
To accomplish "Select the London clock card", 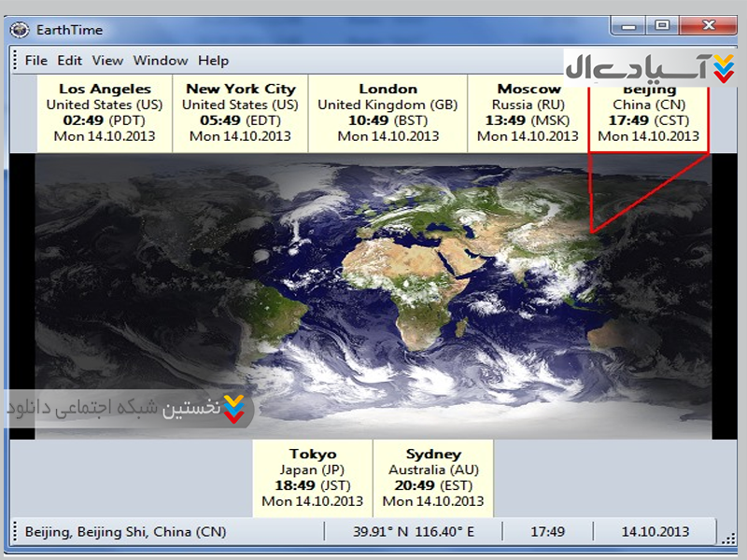I will click(388, 114).
